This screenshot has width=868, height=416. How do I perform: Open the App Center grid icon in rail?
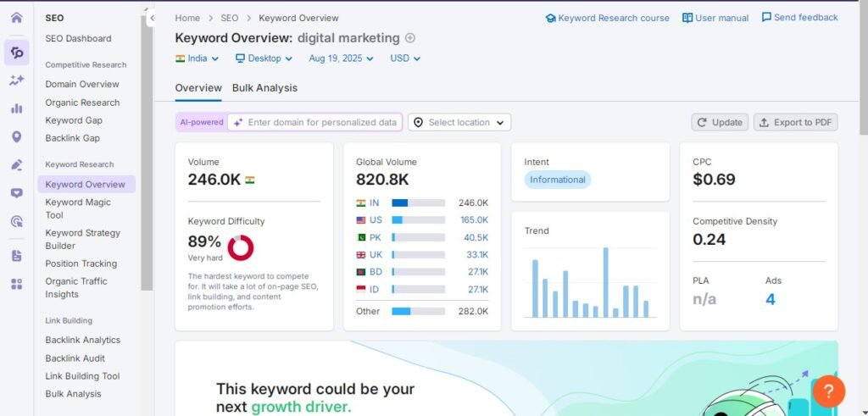coord(17,284)
